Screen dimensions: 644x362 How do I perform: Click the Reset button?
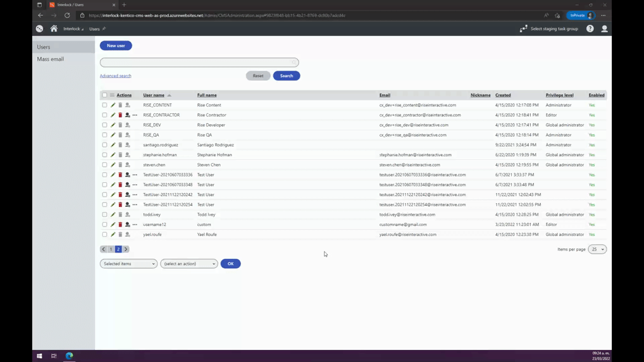[258, 75]
